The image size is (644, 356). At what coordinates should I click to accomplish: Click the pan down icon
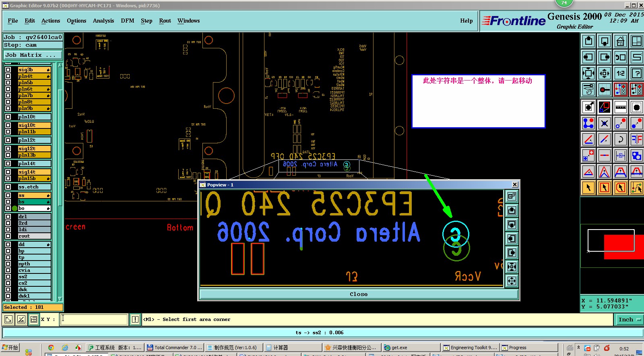point(605,41)
